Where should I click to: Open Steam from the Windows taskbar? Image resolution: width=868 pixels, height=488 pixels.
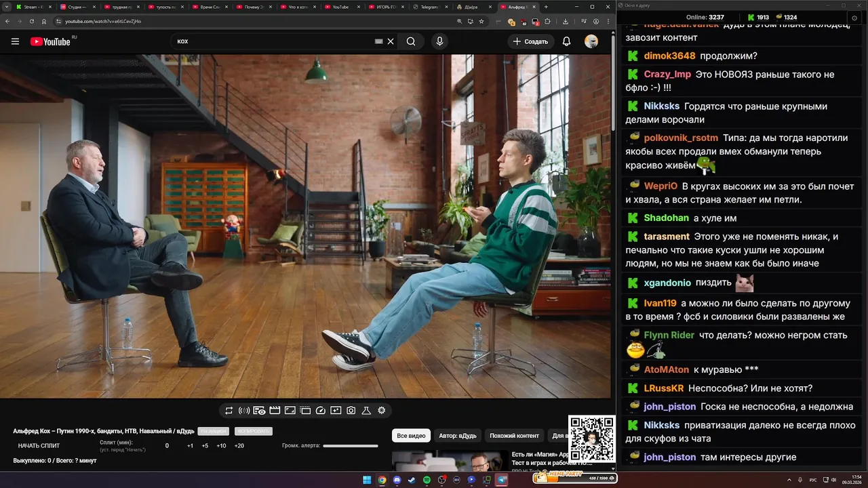coord(412,480)
